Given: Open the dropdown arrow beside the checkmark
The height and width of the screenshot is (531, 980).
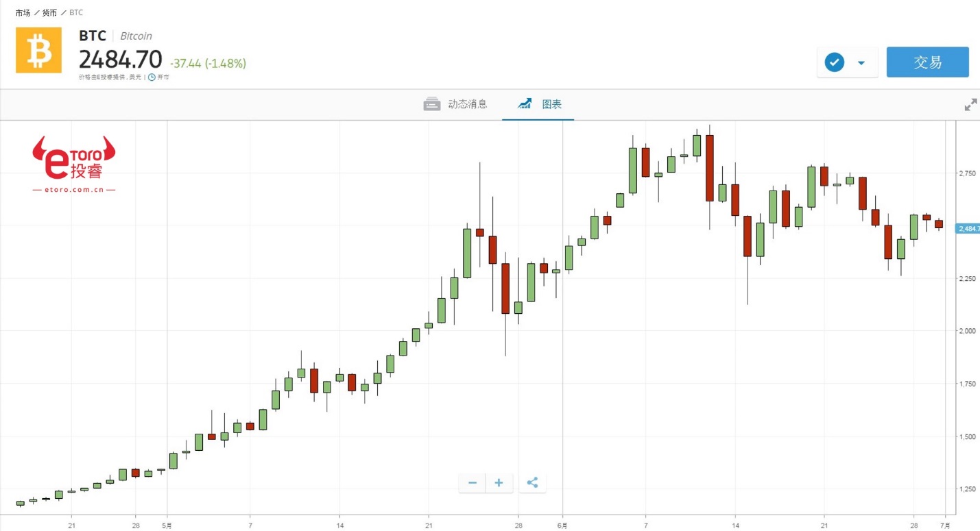Looking at the screenshot, I should pos(861,63).
